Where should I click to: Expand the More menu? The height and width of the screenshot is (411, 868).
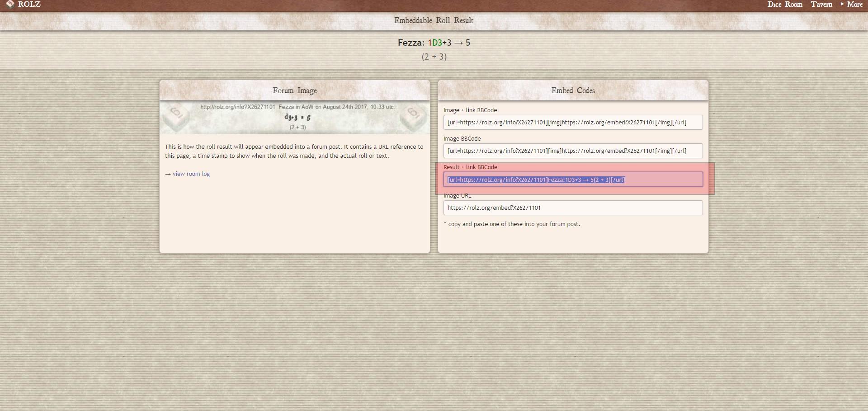click(x=852, y=5)
